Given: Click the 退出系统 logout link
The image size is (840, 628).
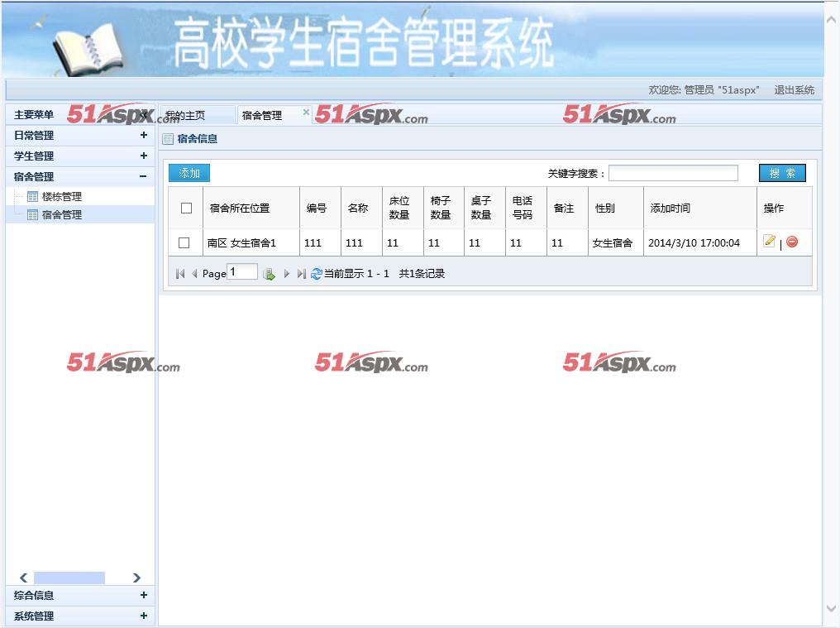Looking at the screenshot, I should (794, 90).
